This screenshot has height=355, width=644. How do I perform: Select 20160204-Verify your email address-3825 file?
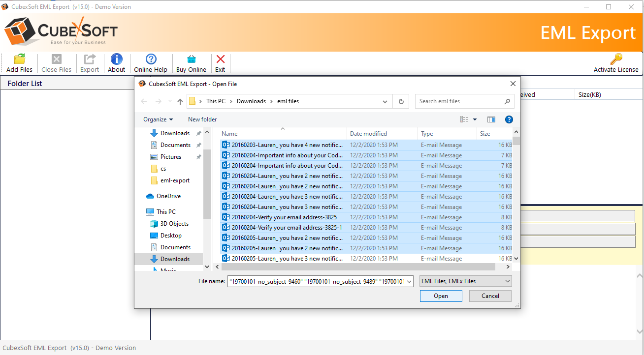[x=366, y=217]
